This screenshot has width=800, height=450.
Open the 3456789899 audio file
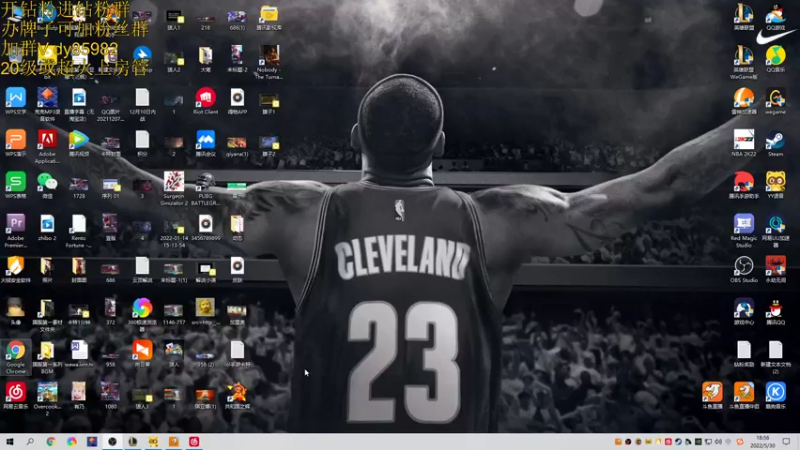coord(205,228)
